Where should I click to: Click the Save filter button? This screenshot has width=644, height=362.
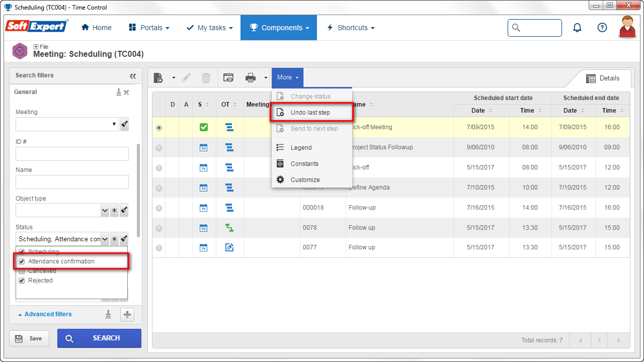29,338
